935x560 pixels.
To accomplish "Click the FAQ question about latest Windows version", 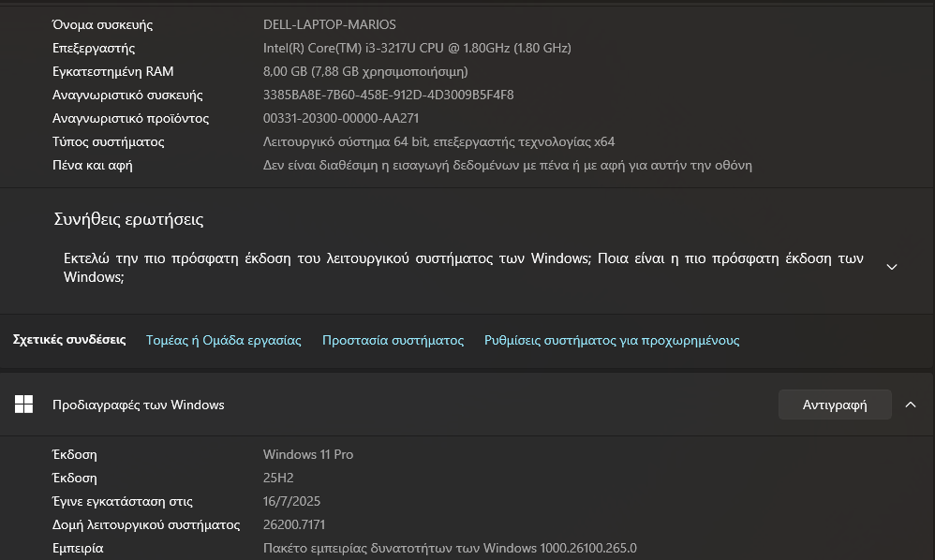I will tap(463, 267).
